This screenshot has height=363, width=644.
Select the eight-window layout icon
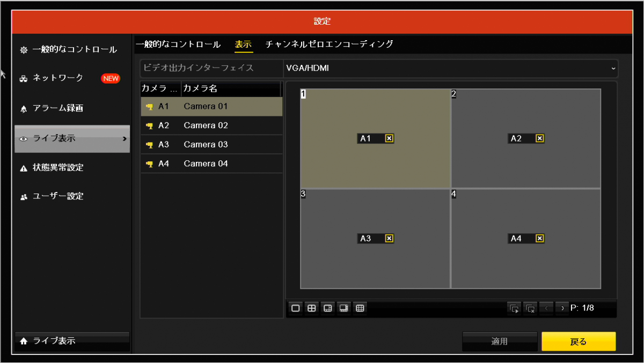pos(344,308)
